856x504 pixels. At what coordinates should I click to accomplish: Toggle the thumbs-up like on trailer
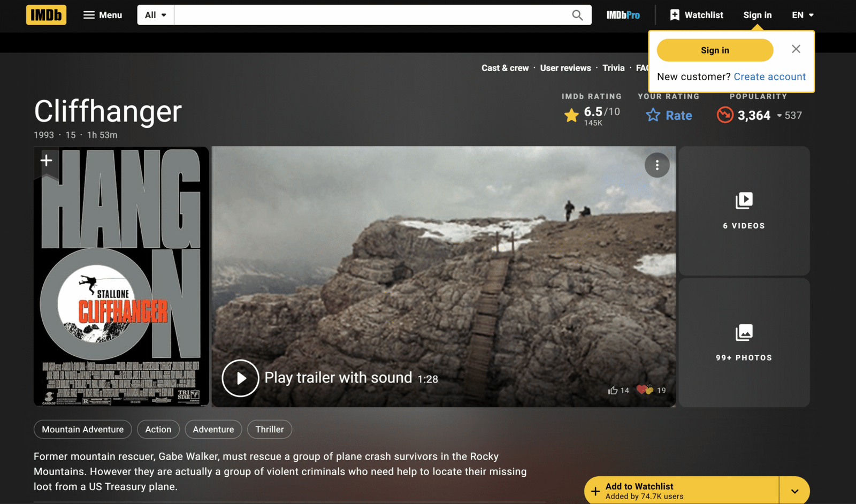613,391
